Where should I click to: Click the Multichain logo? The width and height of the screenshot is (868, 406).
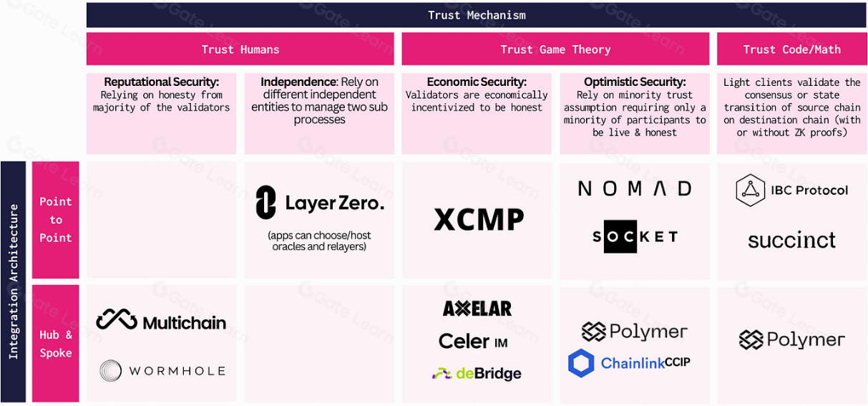161,321
